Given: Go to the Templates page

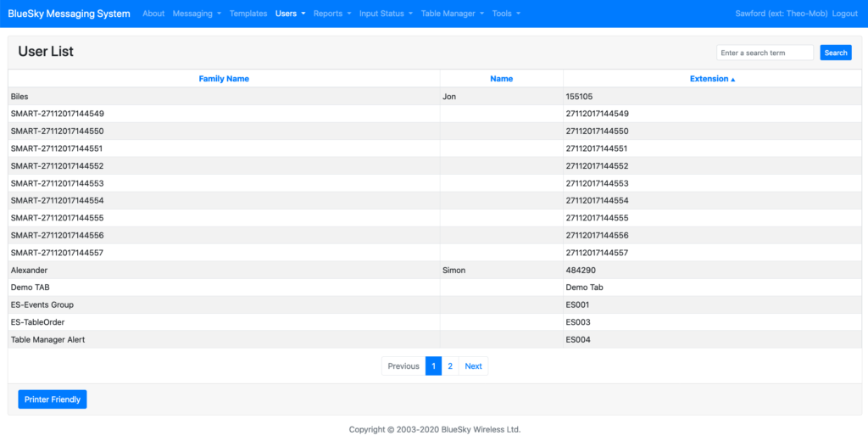Looking at the screenshot, I should 248,14.
